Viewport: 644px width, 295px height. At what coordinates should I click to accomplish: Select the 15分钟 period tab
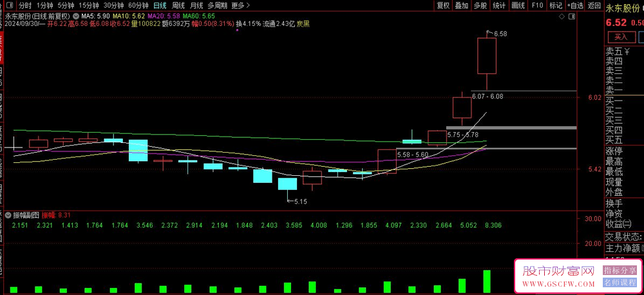pyautogui.click(x=89, y=5)
